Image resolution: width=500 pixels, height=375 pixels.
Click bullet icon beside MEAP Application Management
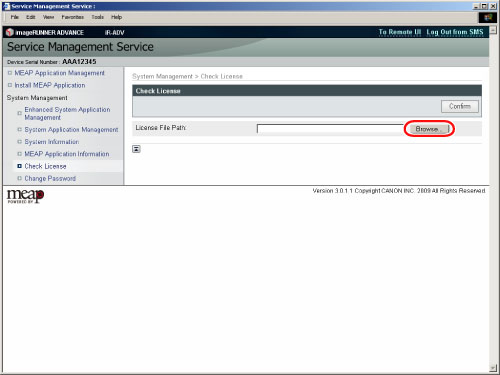pyautogui.click(x=10, y=73)
